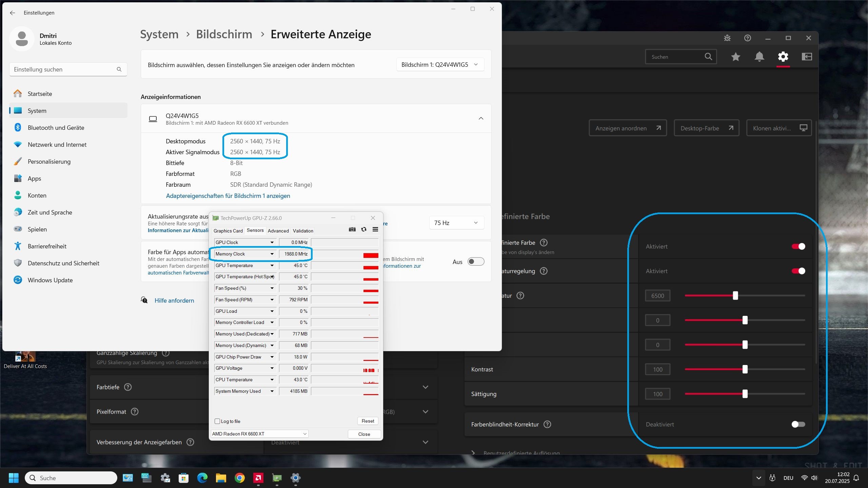This screenshot has width=868, height=488.
Task: Click the Kontrast slider handle
Action: point(745,369)
